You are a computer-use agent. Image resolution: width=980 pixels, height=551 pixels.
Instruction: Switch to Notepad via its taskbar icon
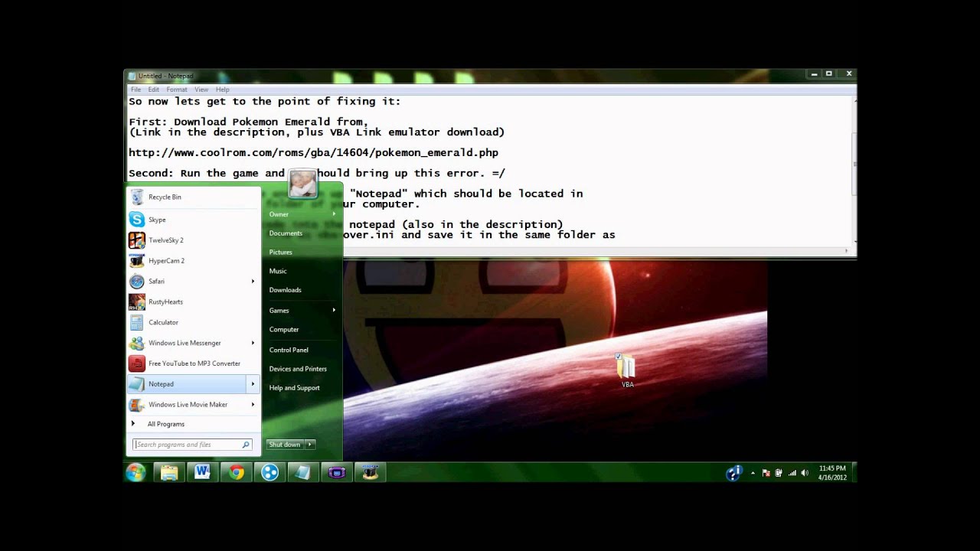[x=303, y=472]
